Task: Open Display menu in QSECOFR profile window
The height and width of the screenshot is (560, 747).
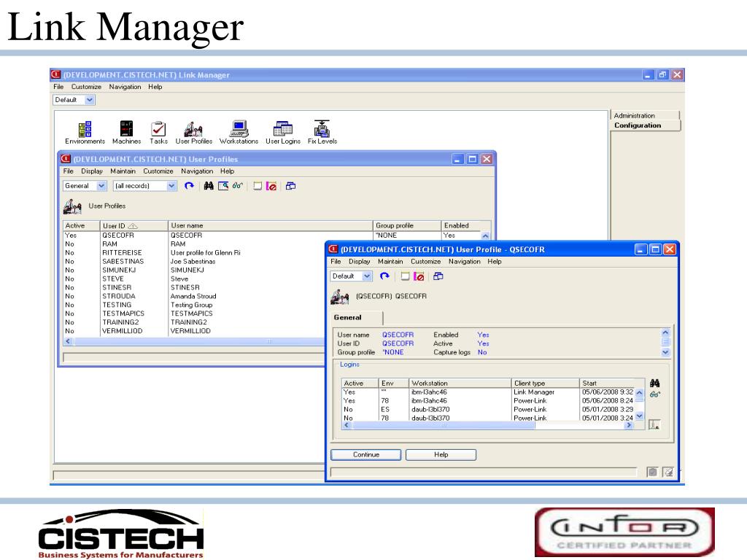Action: 359,262
